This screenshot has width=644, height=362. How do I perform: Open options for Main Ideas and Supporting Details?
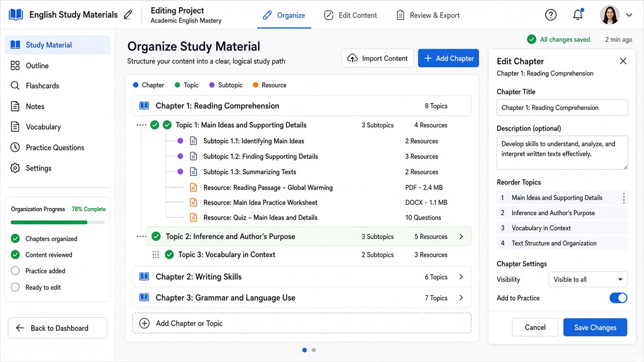click(x=624, y=198)
